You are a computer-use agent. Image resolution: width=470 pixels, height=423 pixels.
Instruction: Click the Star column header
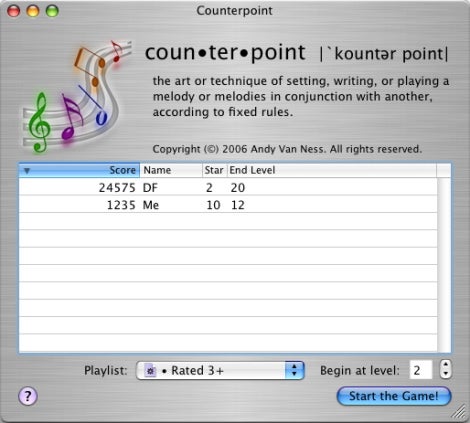(215, 170)
